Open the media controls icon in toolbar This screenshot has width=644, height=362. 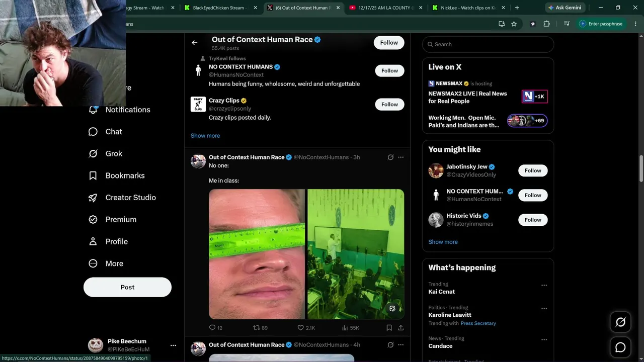coord(567,24)
